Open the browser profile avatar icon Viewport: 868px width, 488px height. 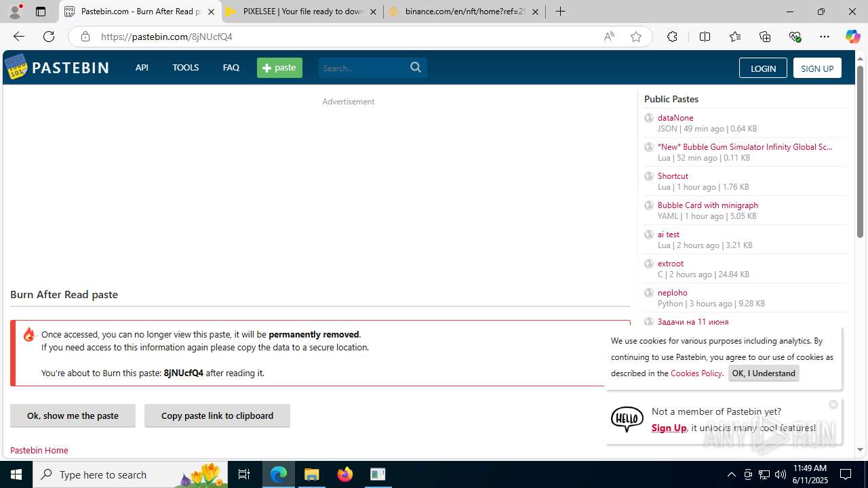click(x=15, y=12)
